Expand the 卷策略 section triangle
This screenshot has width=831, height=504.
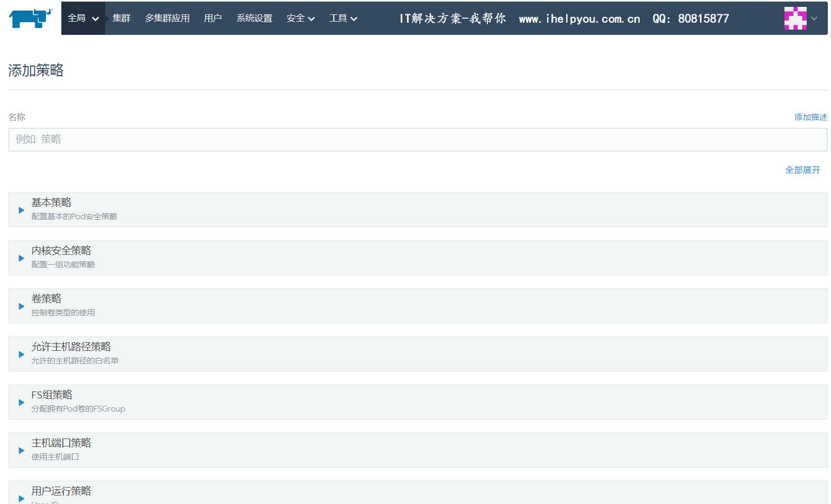tap(21, 306)
